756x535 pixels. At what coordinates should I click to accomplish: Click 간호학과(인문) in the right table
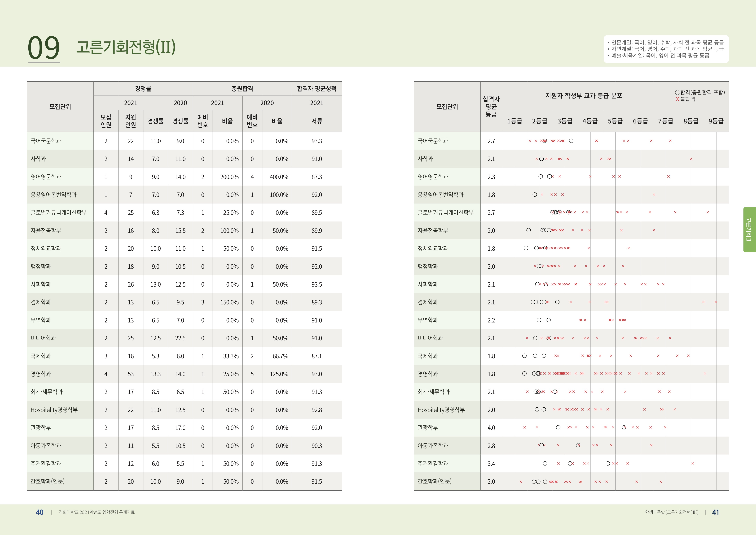(x=434, y=481)
